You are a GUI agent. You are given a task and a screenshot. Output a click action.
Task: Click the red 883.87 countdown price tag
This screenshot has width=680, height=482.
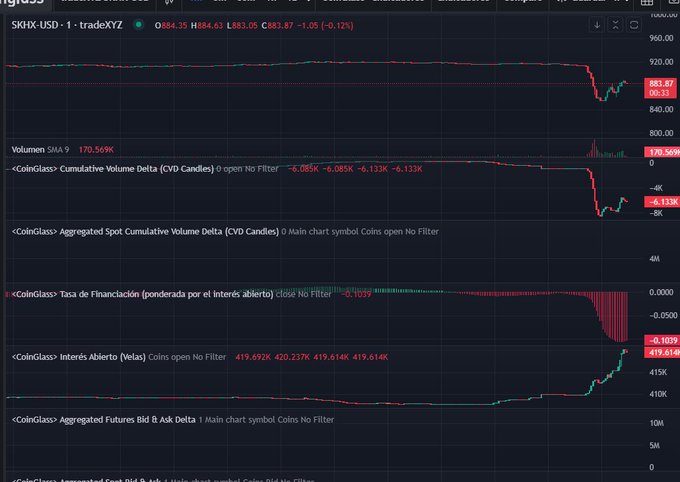(660, 88)
